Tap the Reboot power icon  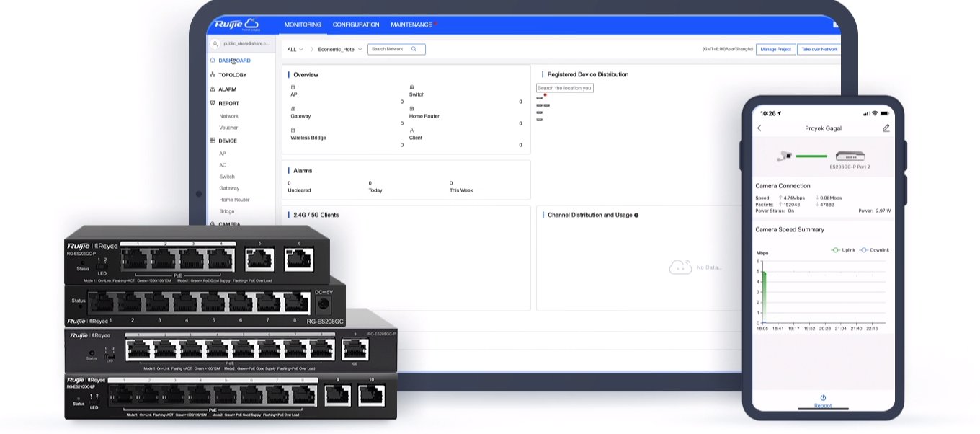tap(823, 398)
